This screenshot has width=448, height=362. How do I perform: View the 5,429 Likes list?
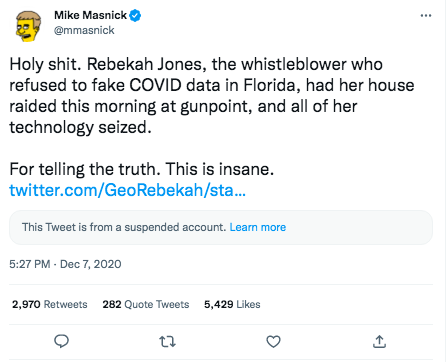232,304
